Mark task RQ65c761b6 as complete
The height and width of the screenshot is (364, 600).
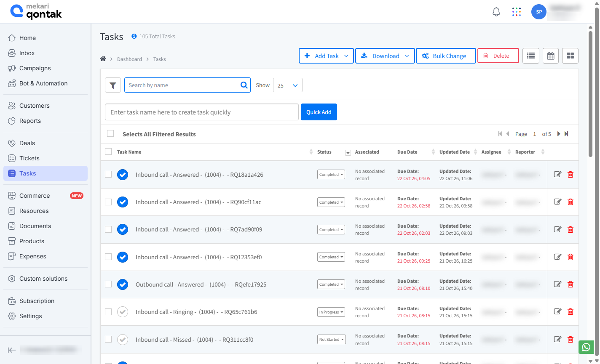click(123, 312)
